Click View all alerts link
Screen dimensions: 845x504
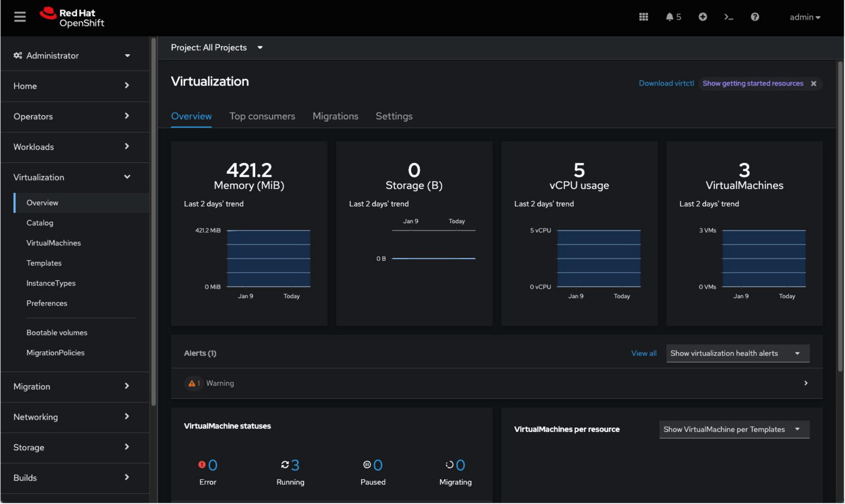pyautogui.click(x=644, y=353)
